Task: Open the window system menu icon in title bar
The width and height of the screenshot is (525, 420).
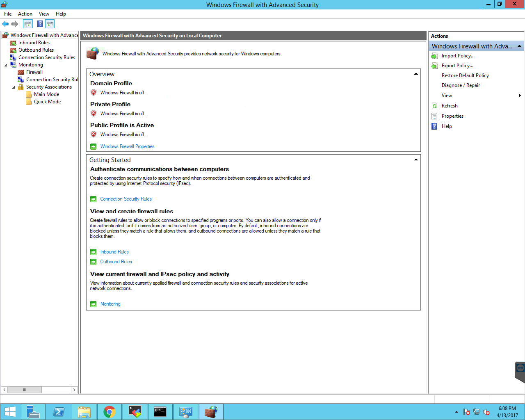Action: tap(4, 5)
